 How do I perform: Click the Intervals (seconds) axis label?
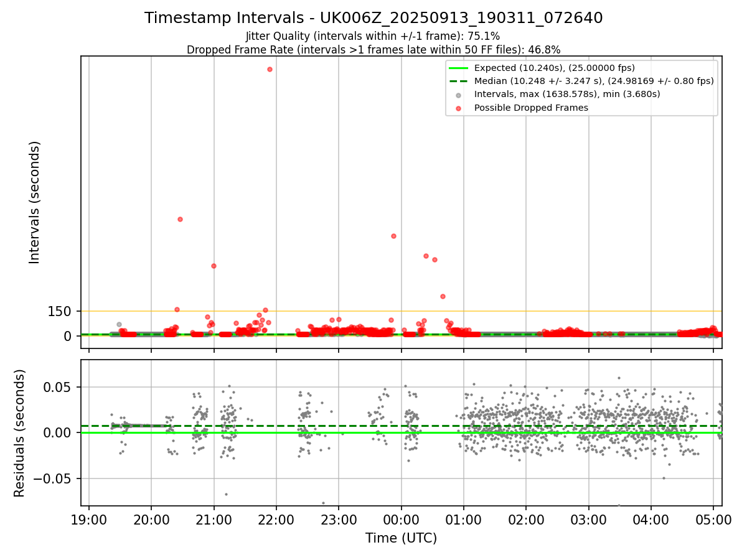[34, 202]
